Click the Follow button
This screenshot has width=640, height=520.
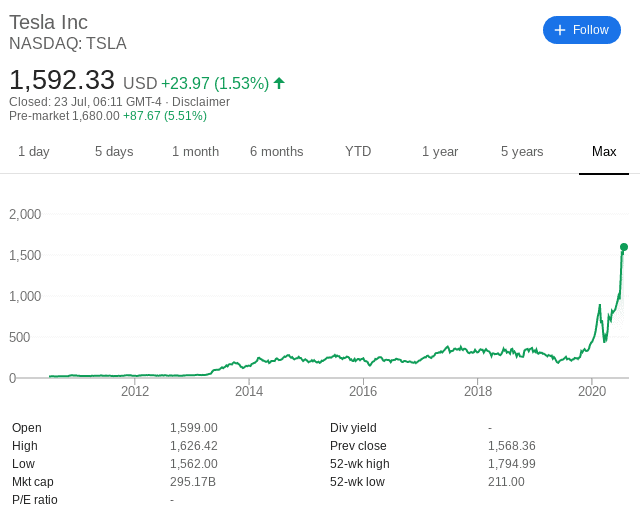point(582,30)
